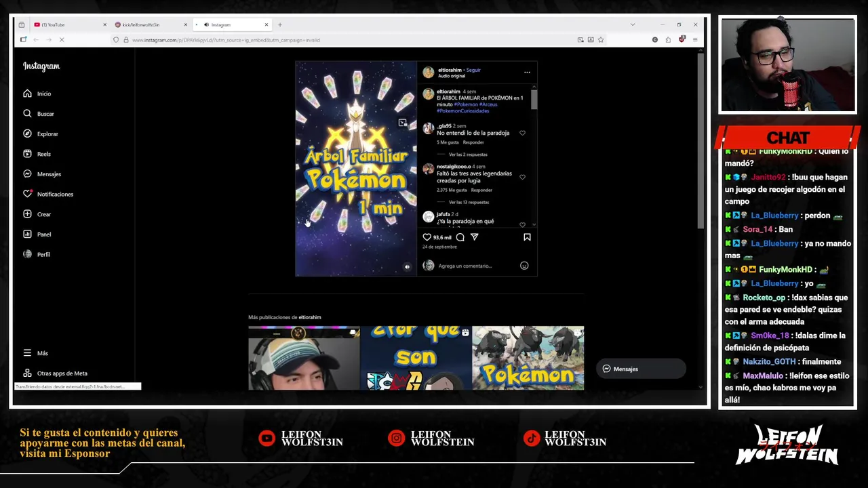This screenshot has height=488, width=868.
Task: Open the Más menu in the sidebar
Action: 35,353
